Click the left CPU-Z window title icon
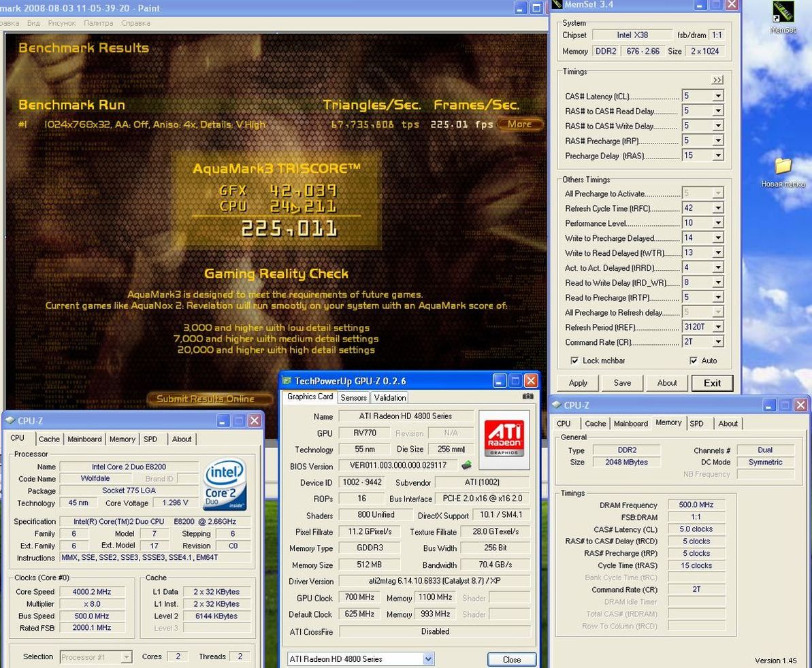The image size is (812, 668). (10, 420)
